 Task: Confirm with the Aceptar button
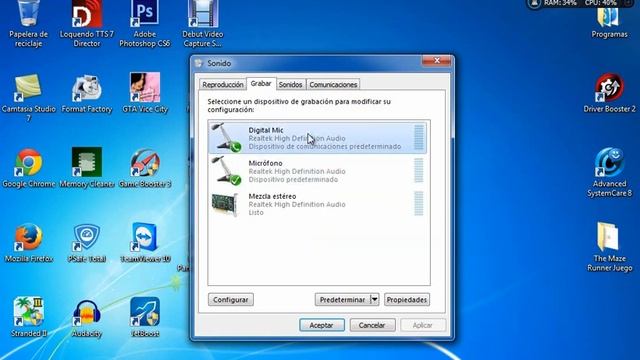pyautogui.click(x=322, y=325)
